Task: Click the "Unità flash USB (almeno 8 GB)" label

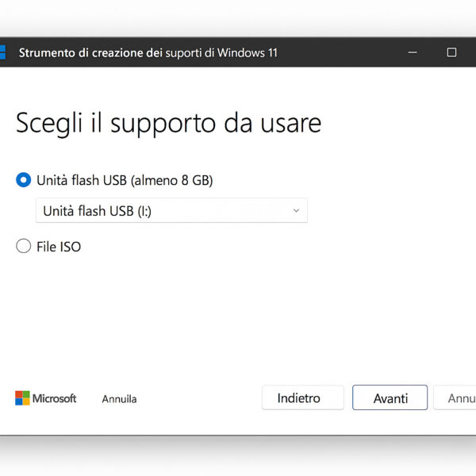Action: 125,180
